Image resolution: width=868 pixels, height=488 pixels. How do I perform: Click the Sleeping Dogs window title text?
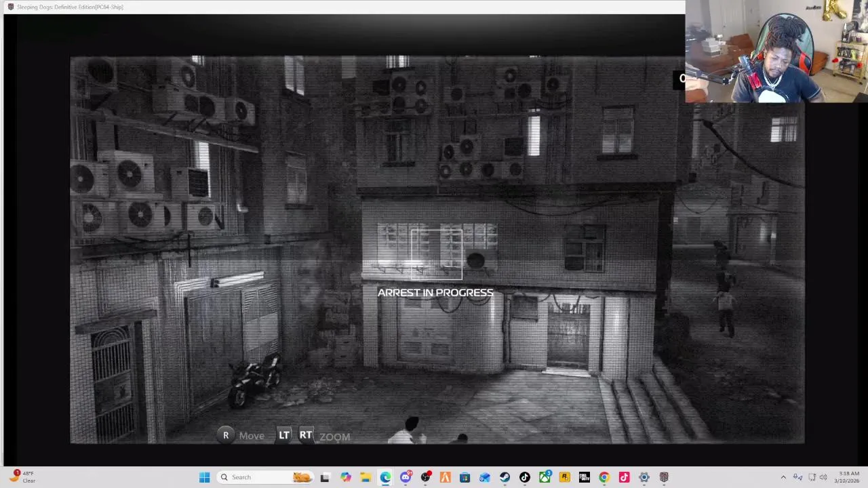coord(70,7)
